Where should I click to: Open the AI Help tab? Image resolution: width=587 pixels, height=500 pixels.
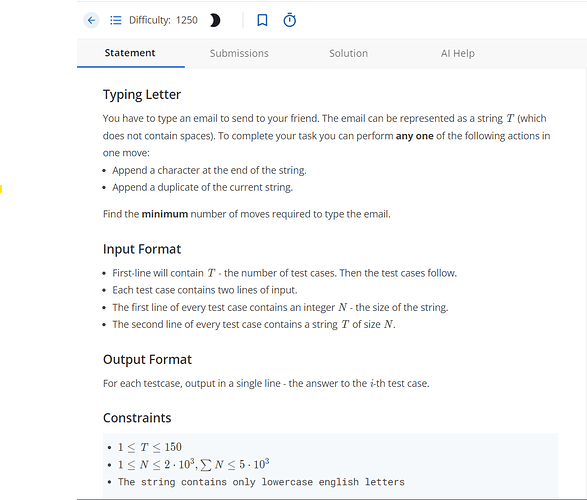click(457, 53)
